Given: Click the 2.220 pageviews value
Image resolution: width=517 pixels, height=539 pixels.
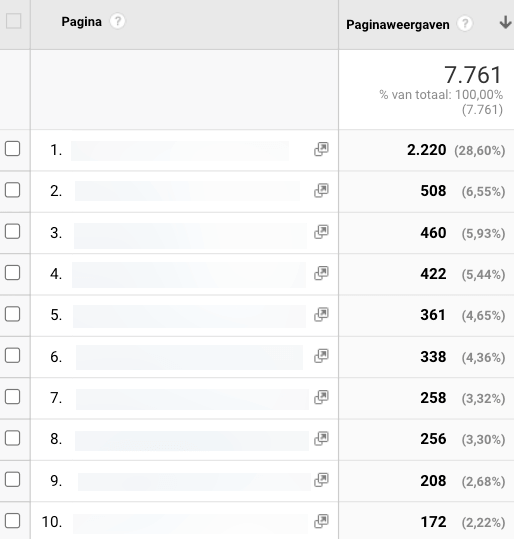Looking at the screenshot, I should pyautogui.click(x=426, y=150).
